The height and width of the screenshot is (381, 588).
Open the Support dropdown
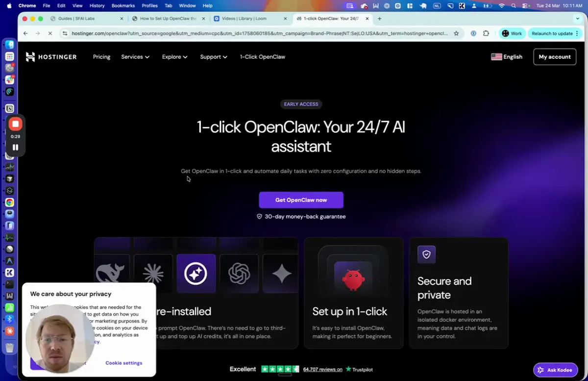(213, 56)
